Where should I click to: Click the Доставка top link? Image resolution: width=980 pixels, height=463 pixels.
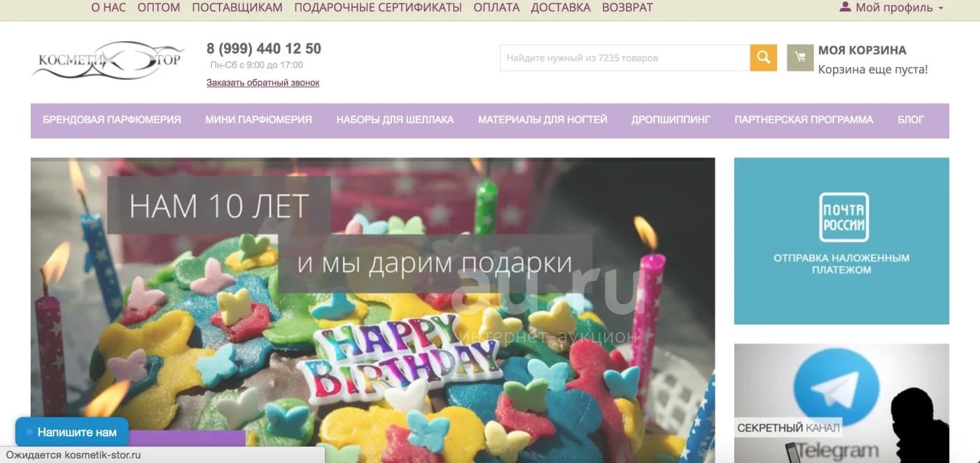coord(561,8)
